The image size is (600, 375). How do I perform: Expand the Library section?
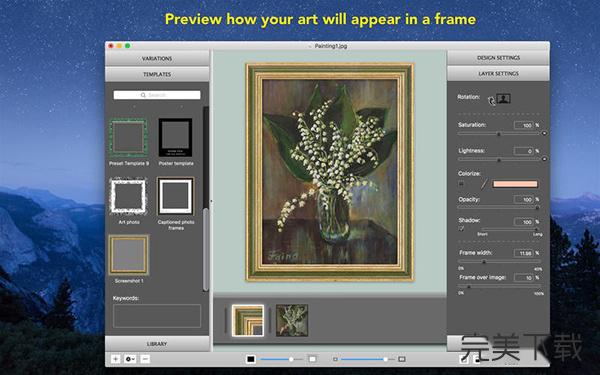pyautogui.click(x=157, y=344)
